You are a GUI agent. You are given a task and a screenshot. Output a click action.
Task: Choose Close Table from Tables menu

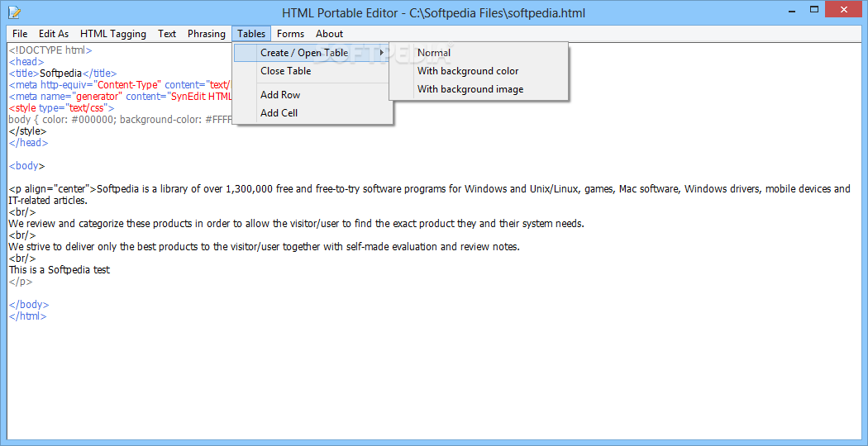point(312,71)
